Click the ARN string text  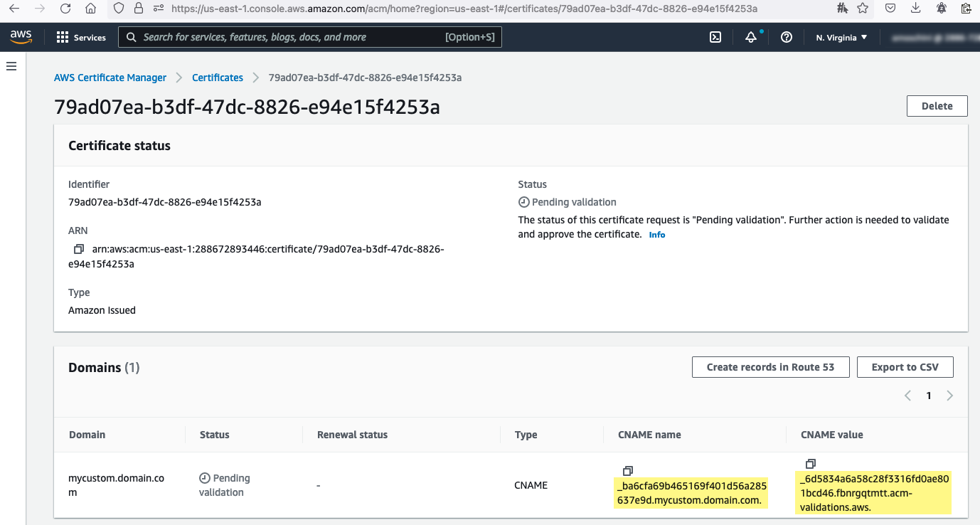pyautogui.click(x=256, y=257)
